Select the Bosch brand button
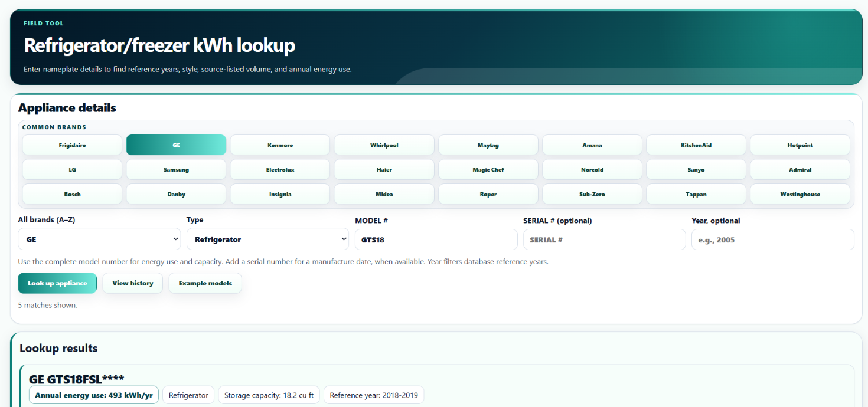The image size is (868, 407). point(72,194)
